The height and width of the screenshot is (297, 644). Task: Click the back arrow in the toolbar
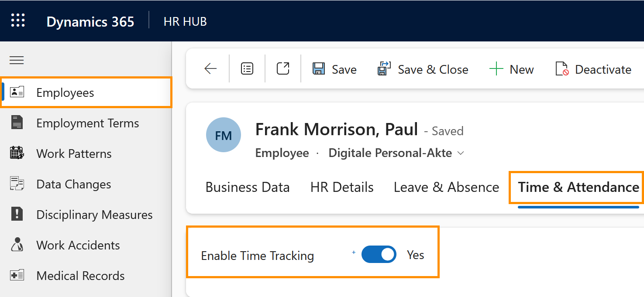pos(210,68)
